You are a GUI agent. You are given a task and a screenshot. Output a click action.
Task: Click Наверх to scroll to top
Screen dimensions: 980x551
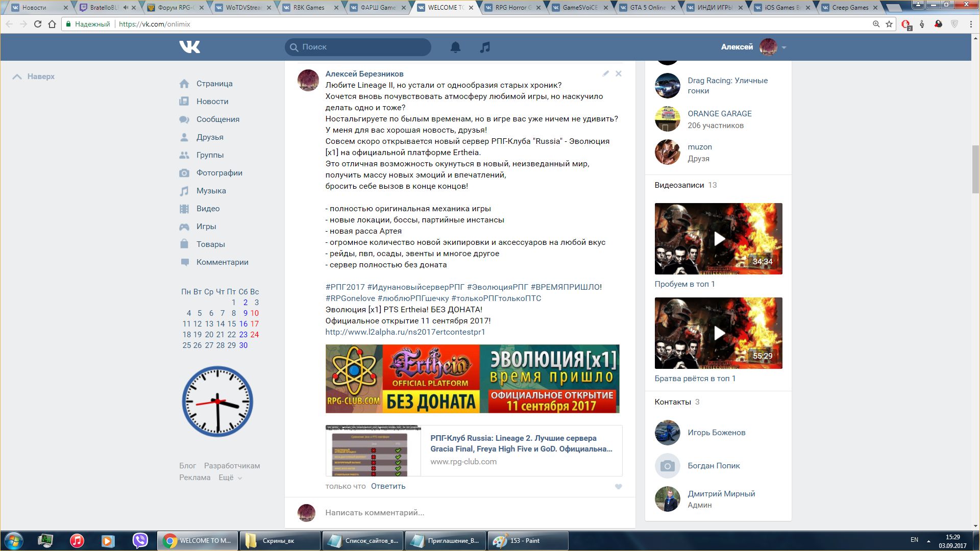coord(34,77)
